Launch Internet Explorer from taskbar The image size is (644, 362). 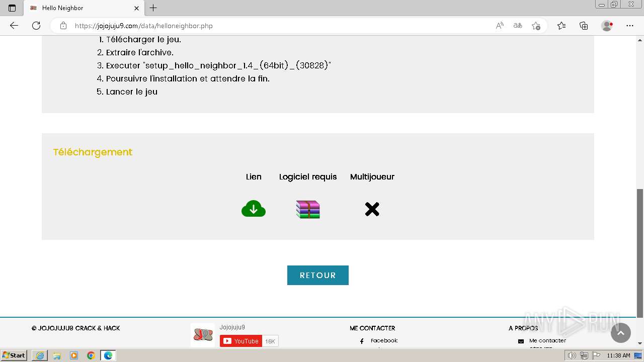pos(40,355)
